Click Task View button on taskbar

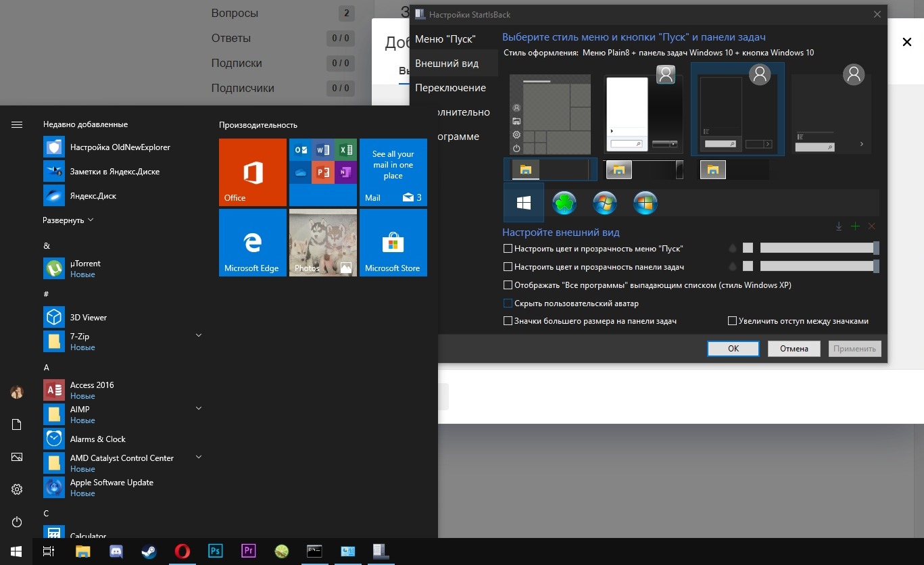pos(49,551)
